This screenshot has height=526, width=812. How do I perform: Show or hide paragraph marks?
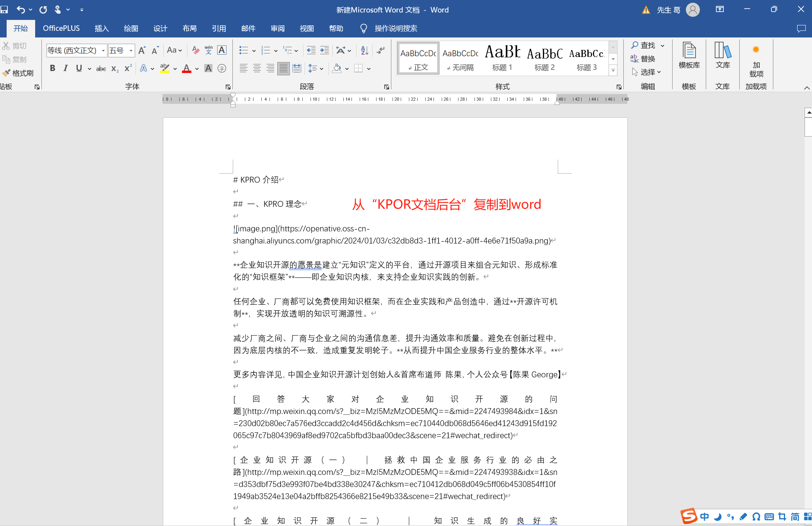point(381,50)
